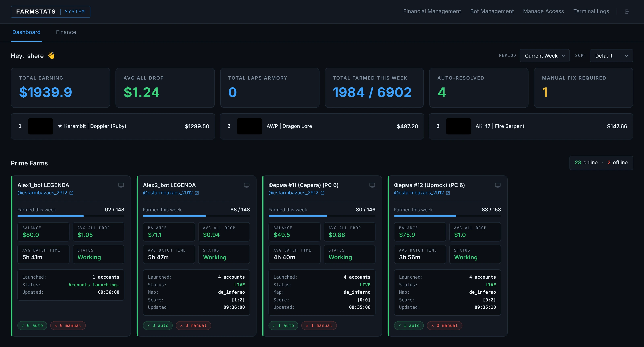The width and height of the screenshot is (644, 347).
Task: Open @csfarmbazacs_2912 link on Ферма #12 card
Action: (x=419, y=193)
